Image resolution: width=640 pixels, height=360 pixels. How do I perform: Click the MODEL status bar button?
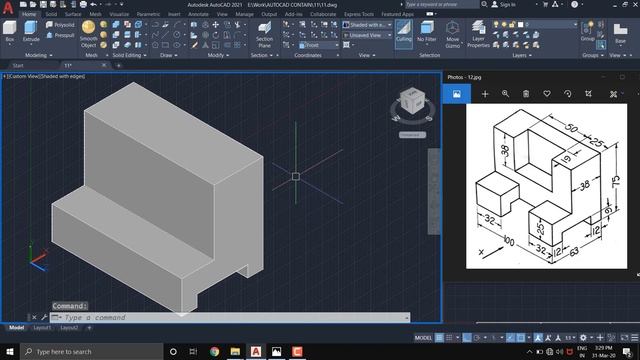point(423,338)
